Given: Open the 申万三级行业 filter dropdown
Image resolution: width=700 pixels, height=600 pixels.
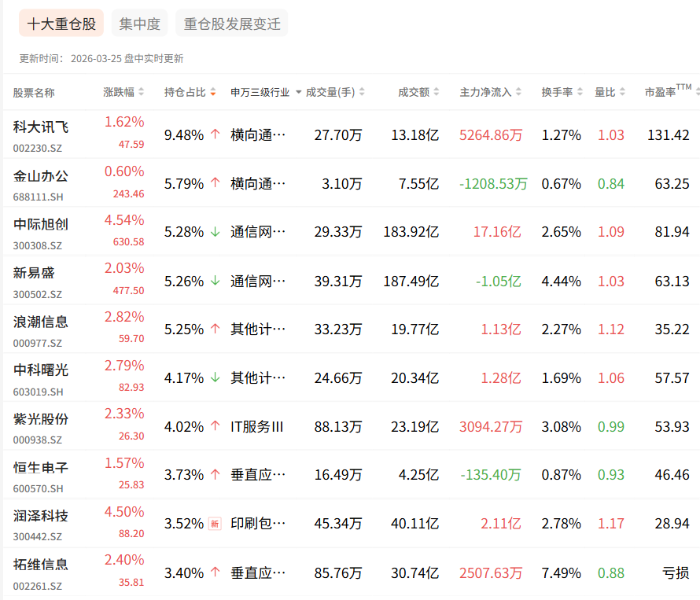Looking at the screenshot, I should click(x=299, y=93).
